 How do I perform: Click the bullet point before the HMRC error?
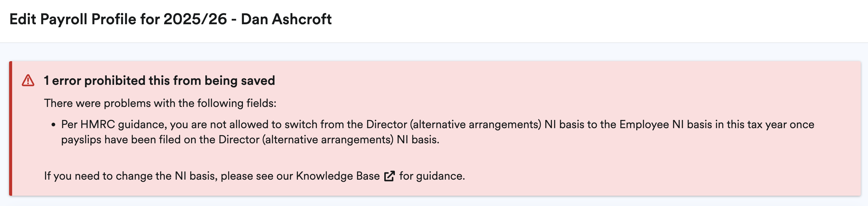coord(53,125)
